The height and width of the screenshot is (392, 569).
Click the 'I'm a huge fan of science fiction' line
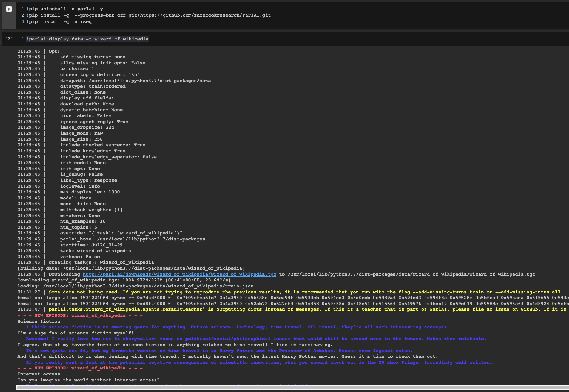[x=76, y=333]
